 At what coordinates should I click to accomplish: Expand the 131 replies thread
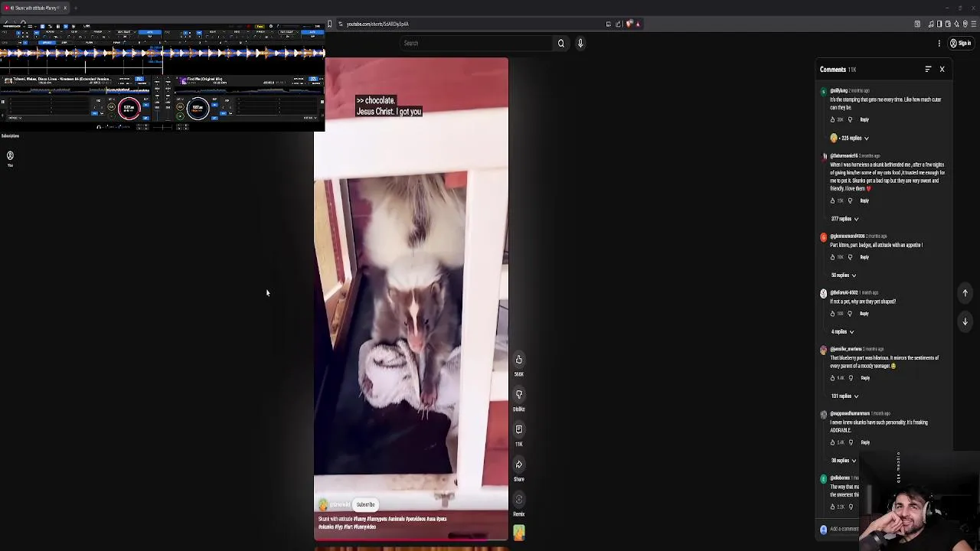click(844, 396)
